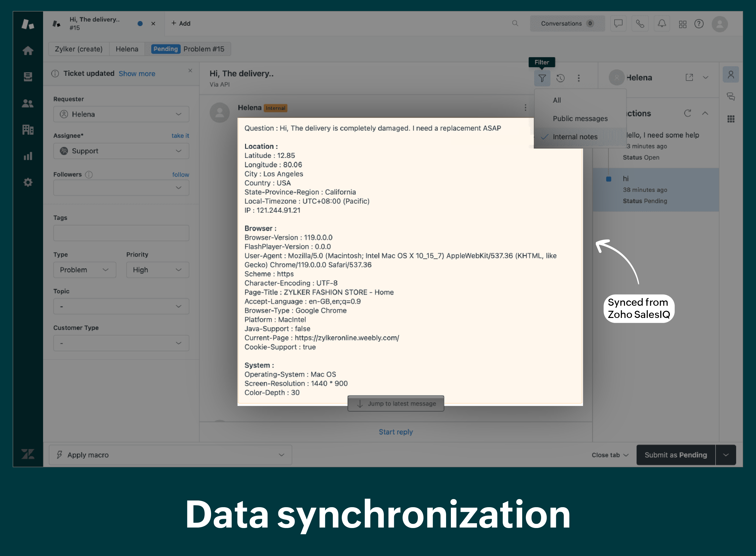Open the side conversations icon

tap(731, 97)
